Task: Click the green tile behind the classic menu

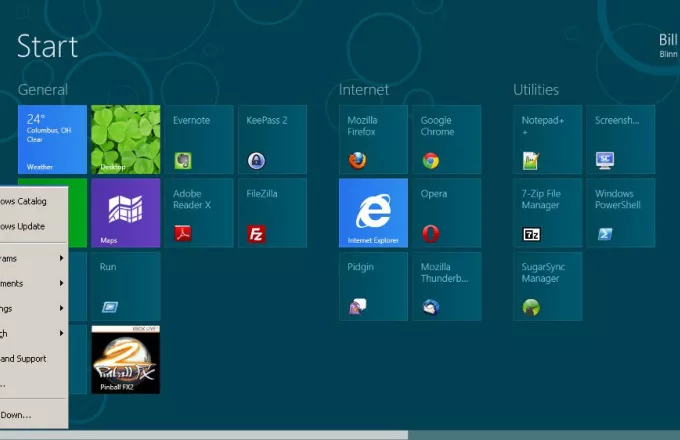Action: click(x=77, y=213)
